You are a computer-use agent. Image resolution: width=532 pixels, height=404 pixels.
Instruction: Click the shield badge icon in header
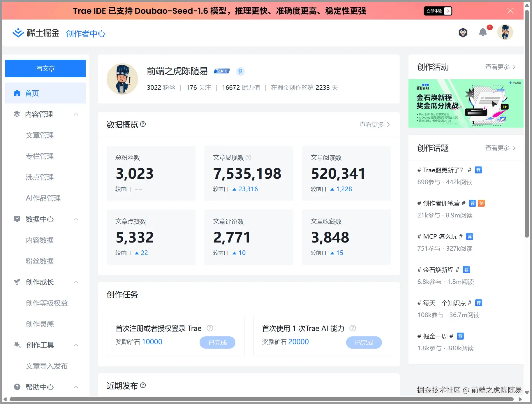tap(463, 33)
